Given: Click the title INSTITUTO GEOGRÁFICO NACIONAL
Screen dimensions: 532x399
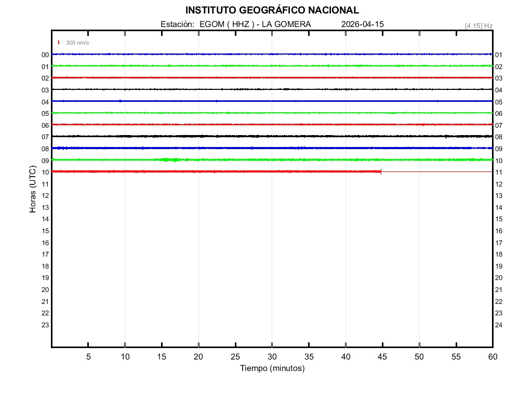Looking at the screenshot, I should [x=272, y=10].
